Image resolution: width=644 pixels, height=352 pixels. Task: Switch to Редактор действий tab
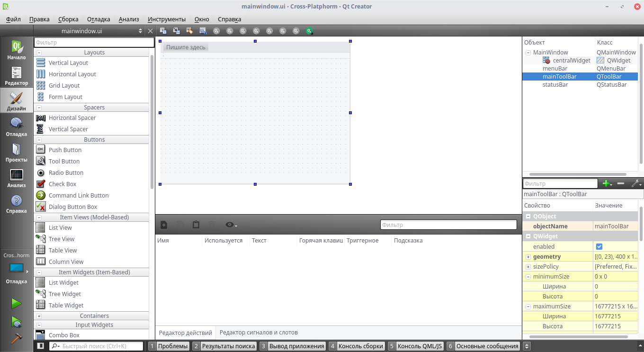point(185,333)
